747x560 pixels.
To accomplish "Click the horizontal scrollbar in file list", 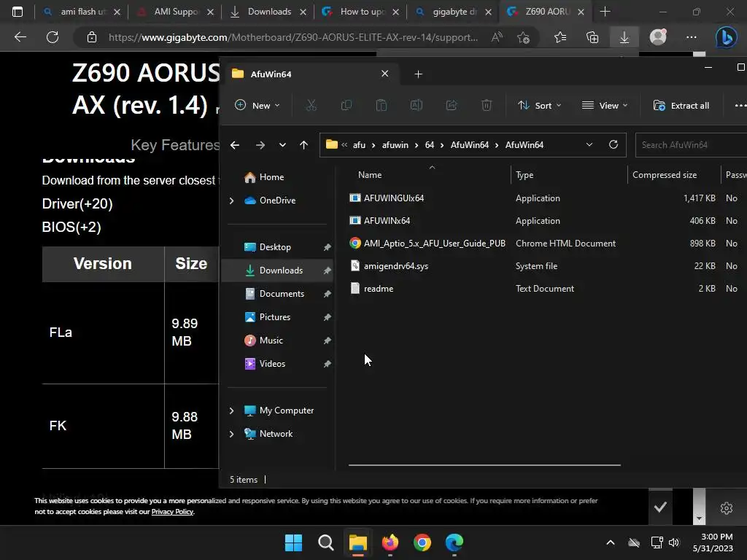I will click(484, 464).
